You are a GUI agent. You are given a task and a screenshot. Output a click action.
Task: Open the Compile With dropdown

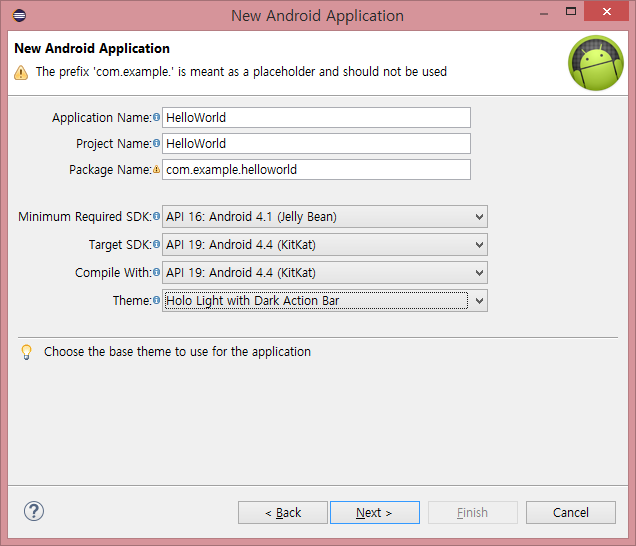[324, 273]
